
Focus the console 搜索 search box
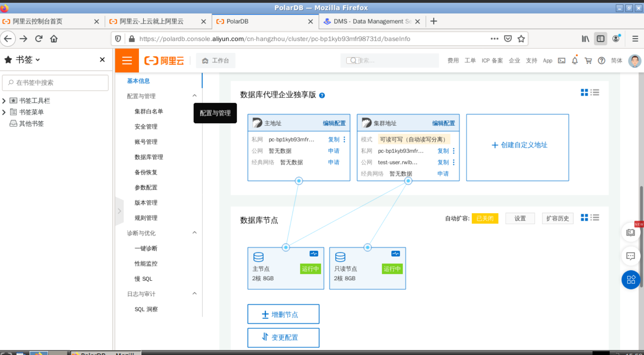pos(390,61)
